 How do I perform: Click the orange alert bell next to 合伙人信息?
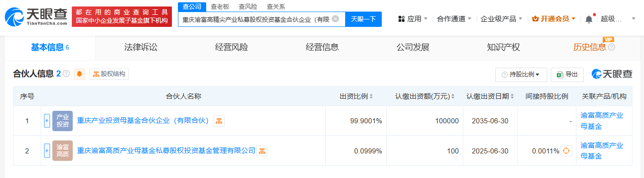tap(80, 74)
